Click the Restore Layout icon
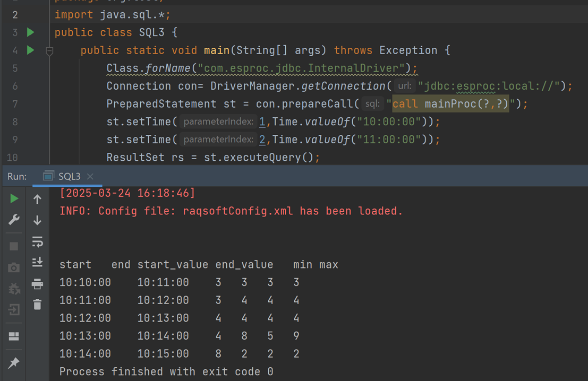This screenshot has height=381, width=588. click(14, 336)
